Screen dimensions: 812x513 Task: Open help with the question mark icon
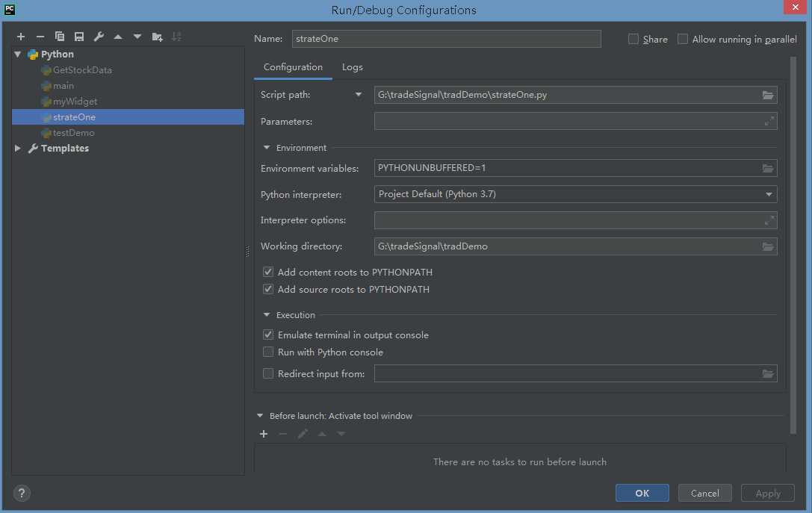pos(22,494)
